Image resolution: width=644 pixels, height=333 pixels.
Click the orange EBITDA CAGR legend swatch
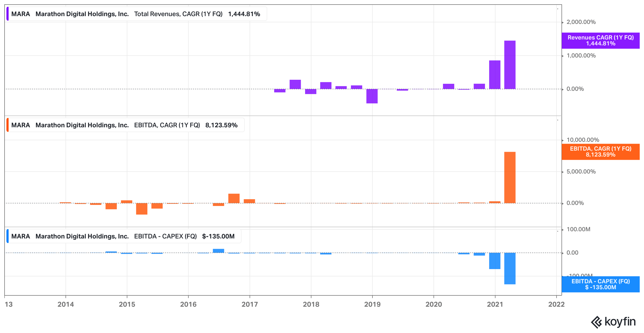pos(8,125)
